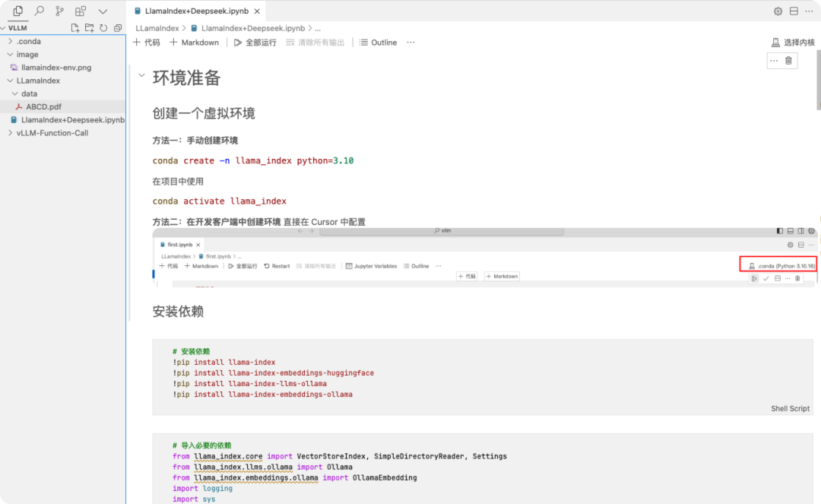Image resolution: width=821 pixels, height=504 pixels.
Task: Open notebook settings gear icon
Action: pos(778,11)
